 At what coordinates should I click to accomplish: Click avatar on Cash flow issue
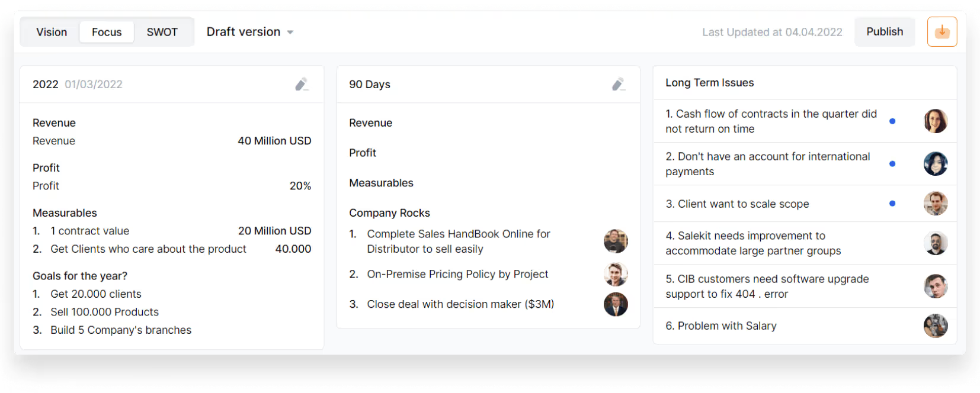pyautogui.click(x=935, y=121)
